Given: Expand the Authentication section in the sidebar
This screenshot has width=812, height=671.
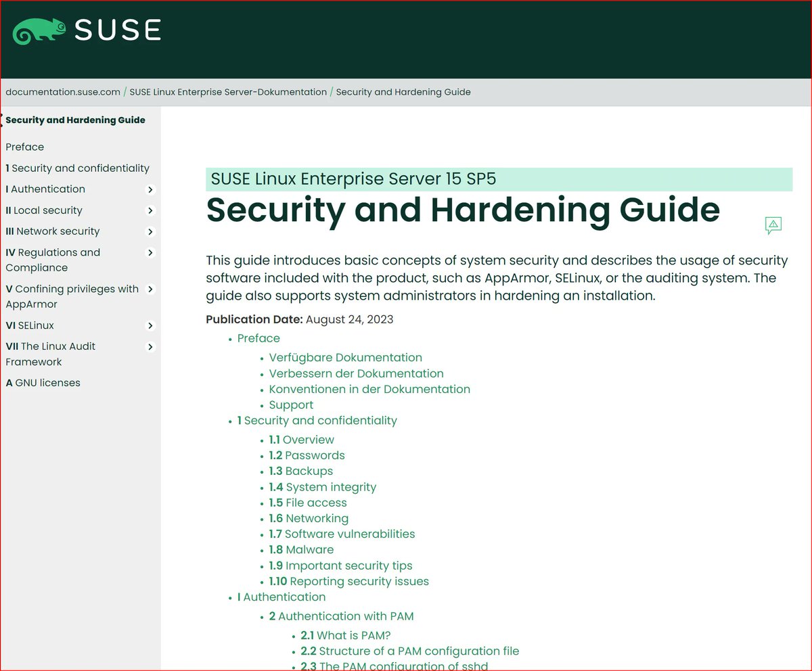Looking at the screenshot, I should (150, 190).
